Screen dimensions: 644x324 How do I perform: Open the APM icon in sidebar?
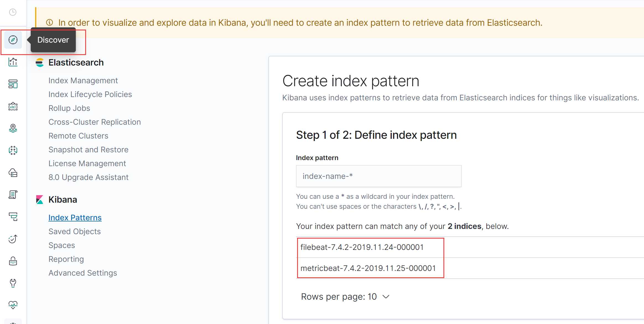13,217
